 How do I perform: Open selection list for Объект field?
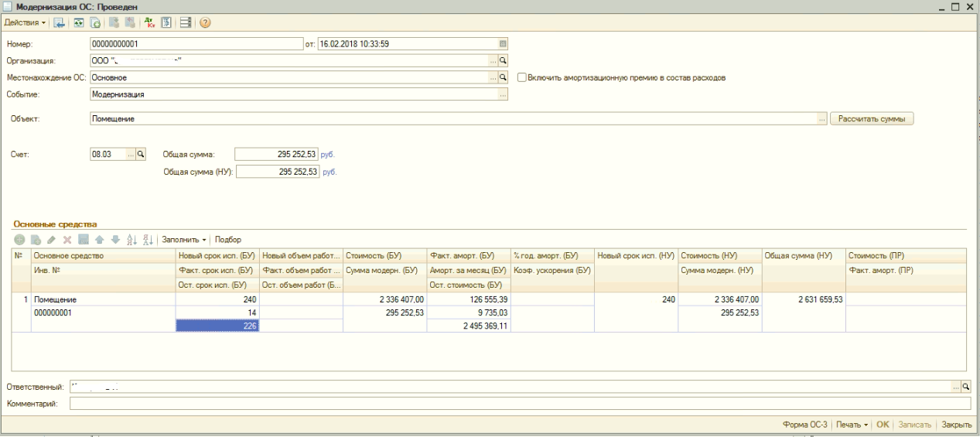(x=821, y=120)
